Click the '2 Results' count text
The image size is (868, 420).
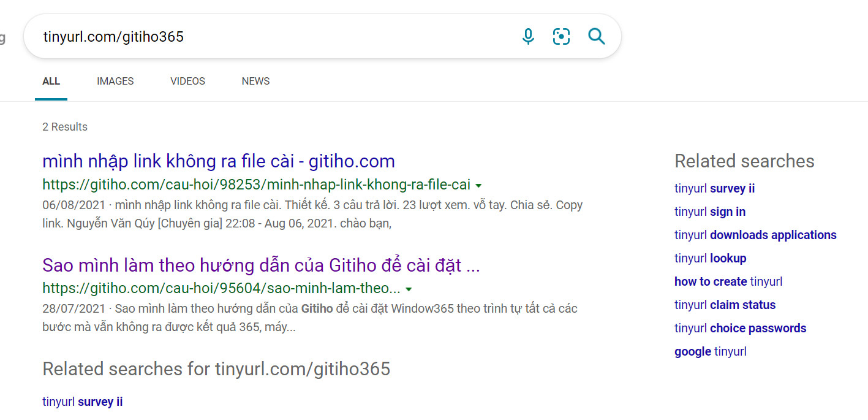pyautogui.click(x=65, y=127)
